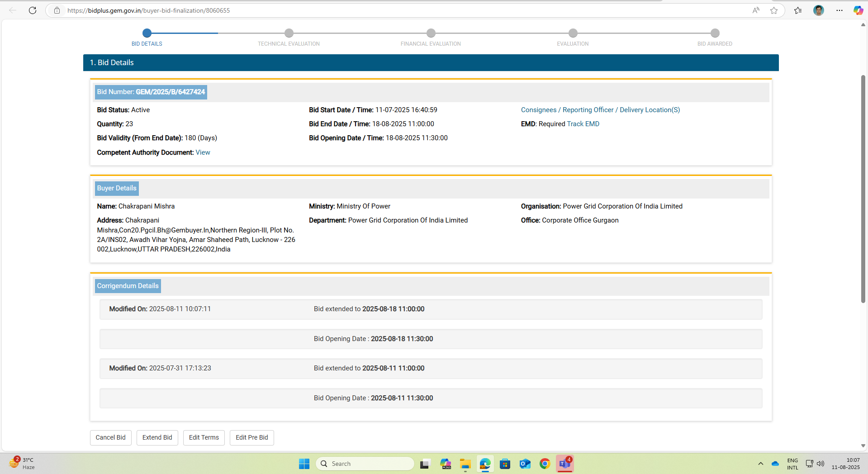
Task: Open Edit Terms
Action: coord(204,437)
